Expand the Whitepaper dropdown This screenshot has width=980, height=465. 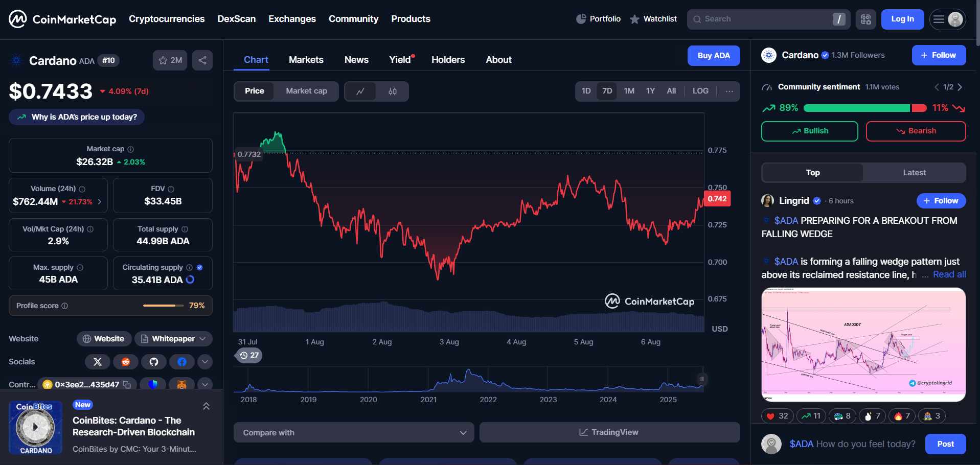tap(173, 339)
